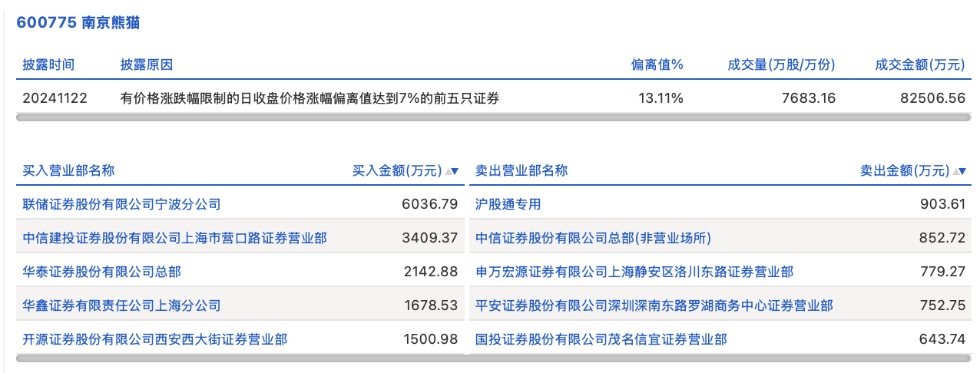The height and width of the screenshot is (373, 980).
Task: Click 华鑫证券有限责任公司上海分公司 row
Action: (122, 305)
